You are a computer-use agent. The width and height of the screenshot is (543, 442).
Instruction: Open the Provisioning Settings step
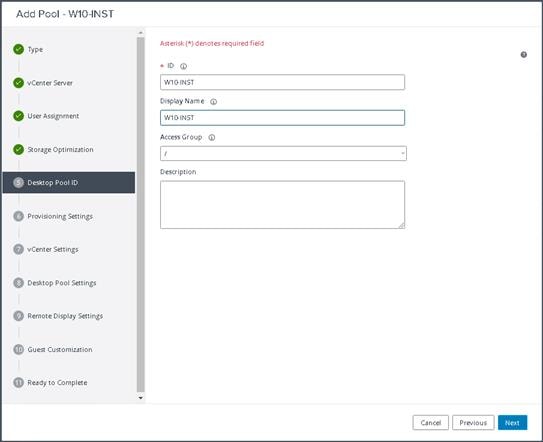point(60,216)
